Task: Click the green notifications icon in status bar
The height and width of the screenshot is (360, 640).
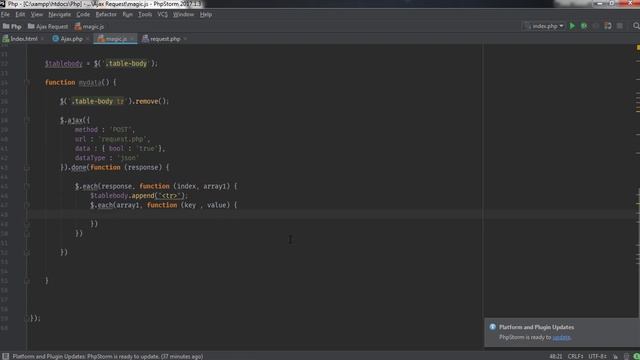Action: coord(636,356)
